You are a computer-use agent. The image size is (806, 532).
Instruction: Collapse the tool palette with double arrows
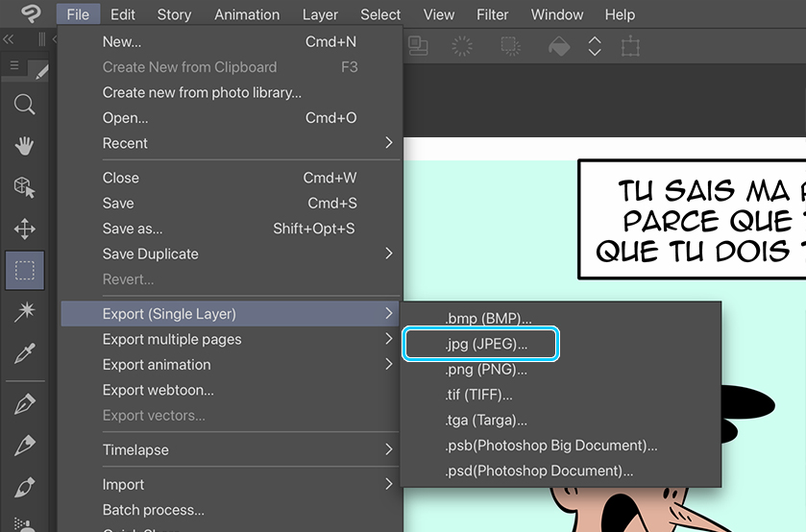coord(9,39)
